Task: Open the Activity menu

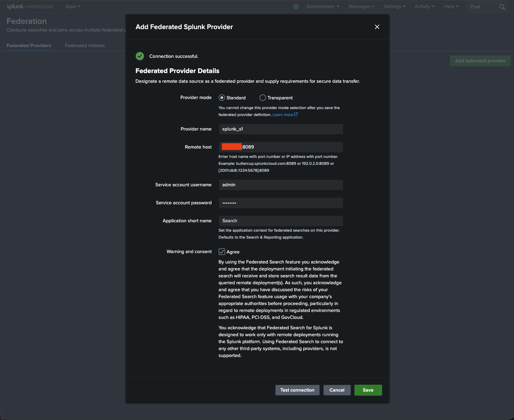Action: 425,7
